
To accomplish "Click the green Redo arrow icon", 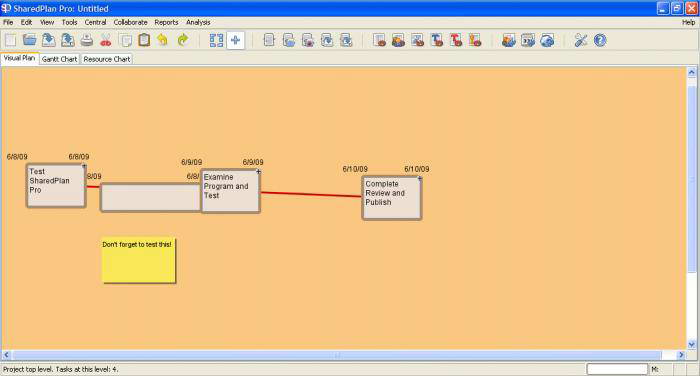I will point(182,40).
